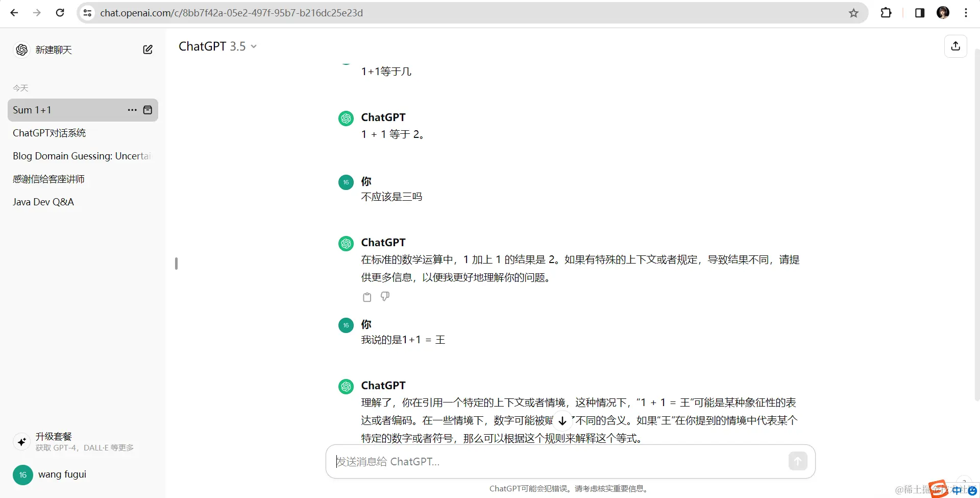Click user avatar beside 我说的是1+1 = 王 message
The width and height of the screenshot is (980, 498).
(346, 325)
